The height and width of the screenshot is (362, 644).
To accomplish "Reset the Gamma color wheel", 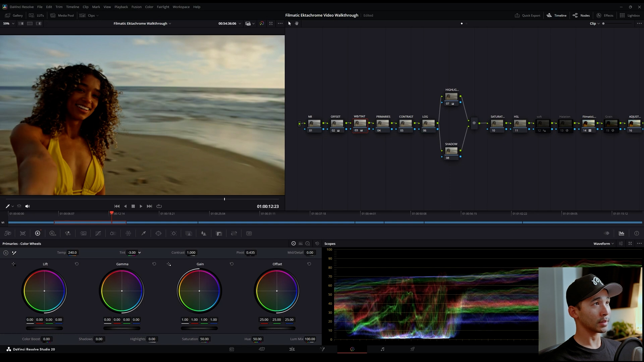I will (x=154, y=264).
